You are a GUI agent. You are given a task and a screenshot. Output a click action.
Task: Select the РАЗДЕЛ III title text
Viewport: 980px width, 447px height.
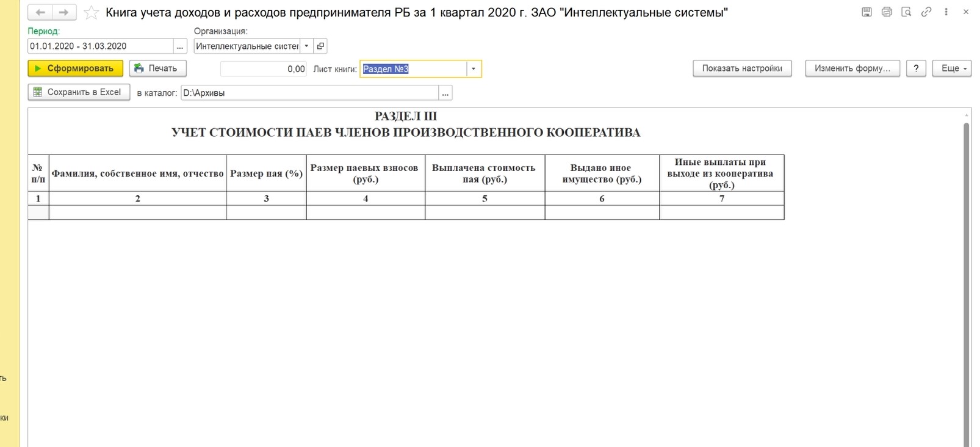[x=406, y=116]
